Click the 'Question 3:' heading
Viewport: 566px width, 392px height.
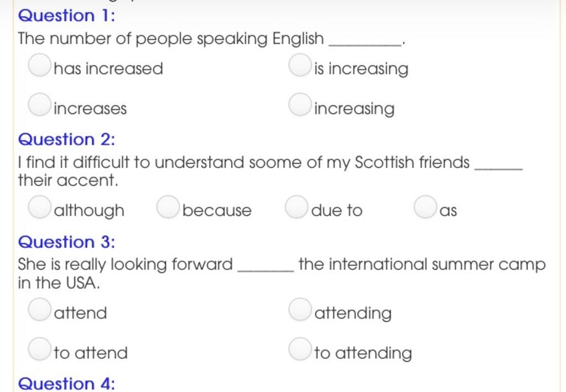coord(67,242)
